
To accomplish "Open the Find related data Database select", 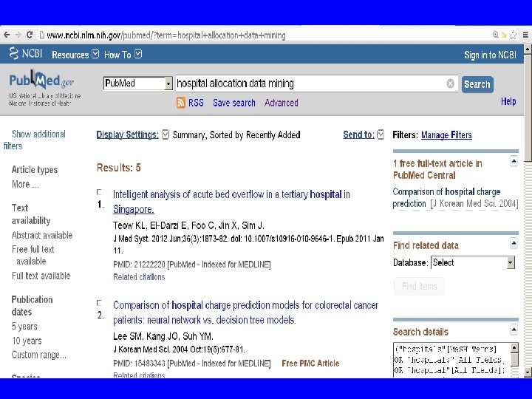I will (473, 262).
